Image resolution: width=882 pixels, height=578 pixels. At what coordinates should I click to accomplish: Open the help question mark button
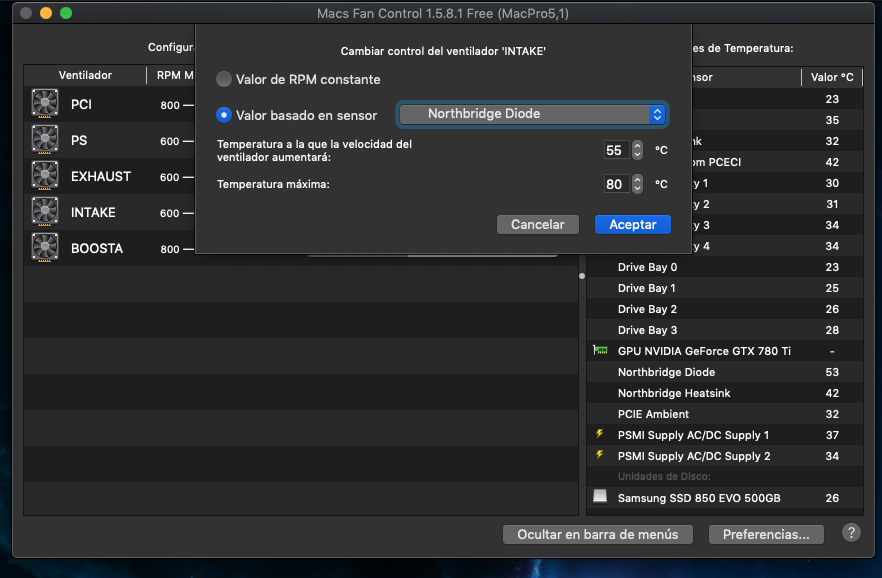851,533
